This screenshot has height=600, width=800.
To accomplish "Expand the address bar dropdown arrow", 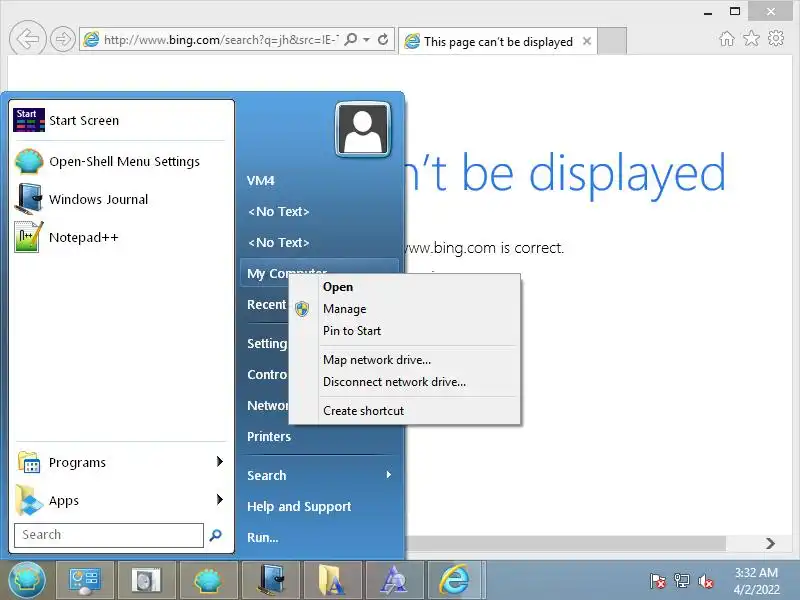I will point(366,39).
